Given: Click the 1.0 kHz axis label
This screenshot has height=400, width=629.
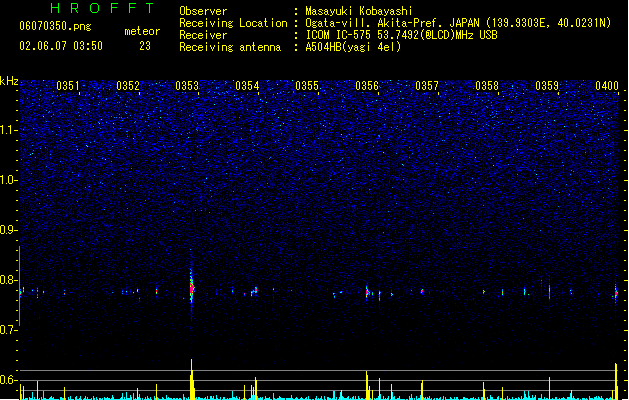Looking at the screenshot, I should (9, 180).
